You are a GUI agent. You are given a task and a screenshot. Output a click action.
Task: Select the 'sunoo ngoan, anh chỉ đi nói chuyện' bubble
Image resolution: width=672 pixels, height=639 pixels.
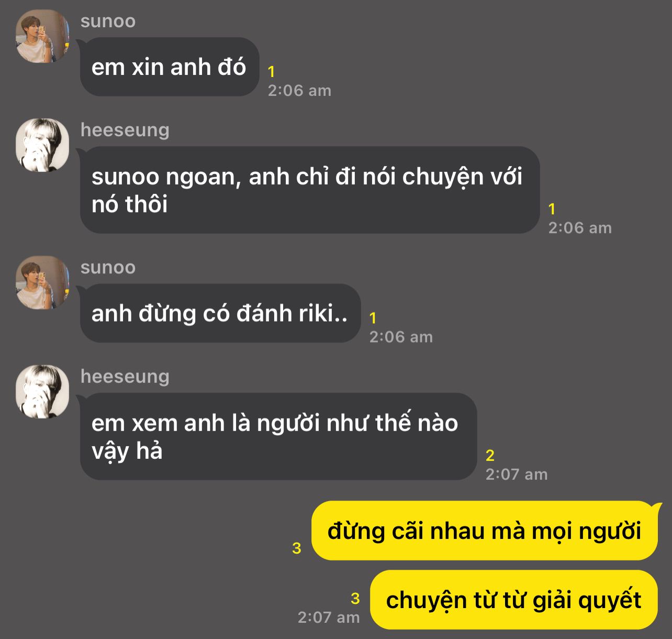pos(309,190)
